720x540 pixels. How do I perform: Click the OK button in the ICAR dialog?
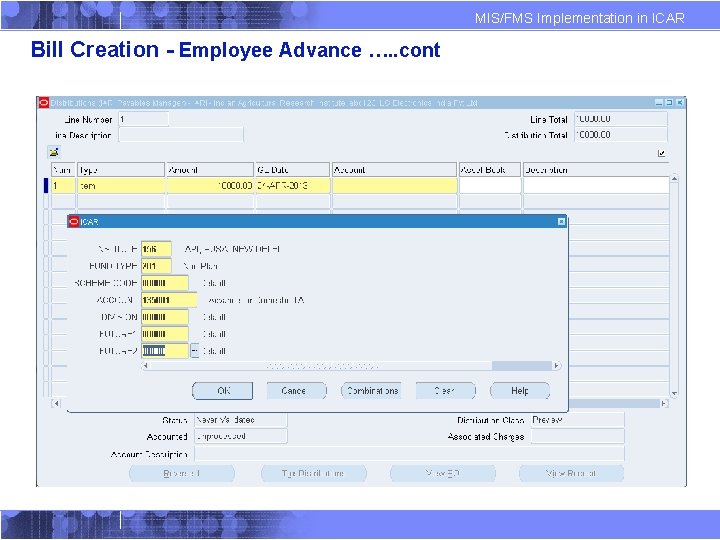click(223, 391)
